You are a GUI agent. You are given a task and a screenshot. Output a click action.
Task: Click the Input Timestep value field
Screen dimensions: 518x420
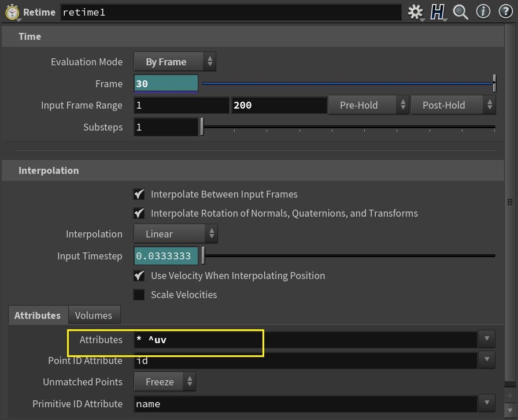(x=166, y=256)
